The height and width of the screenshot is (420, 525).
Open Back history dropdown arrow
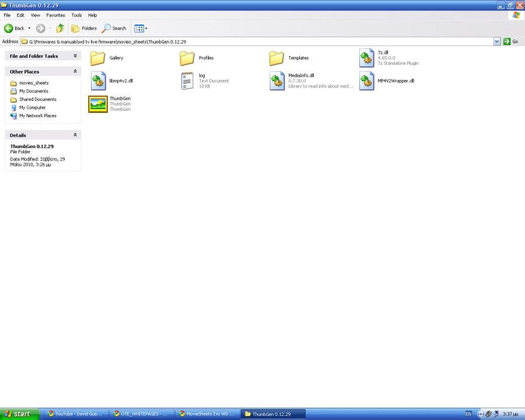coord(29,29)
